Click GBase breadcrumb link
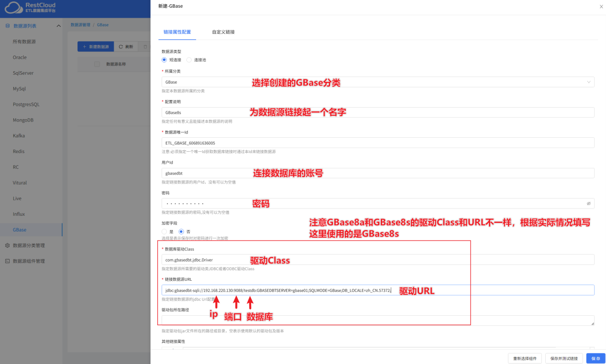Screen dimensions: 606x364 coord(103,24)
